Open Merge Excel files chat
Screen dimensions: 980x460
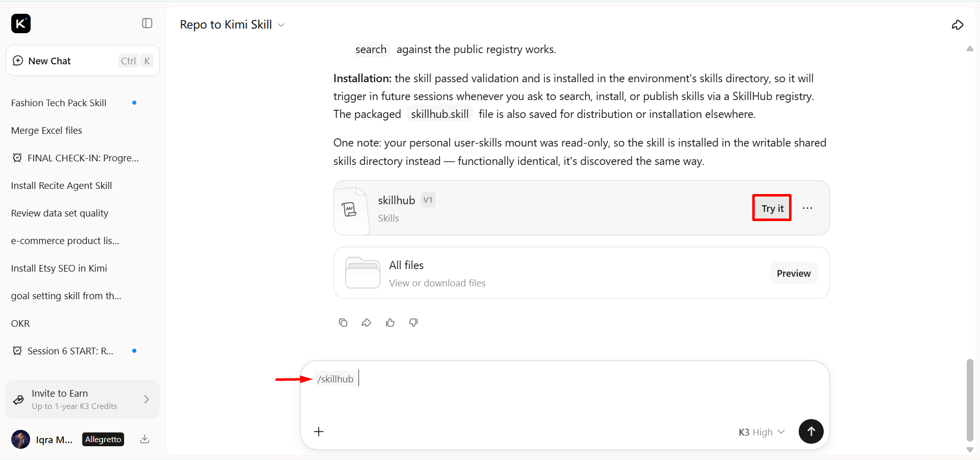click(46, 131)
